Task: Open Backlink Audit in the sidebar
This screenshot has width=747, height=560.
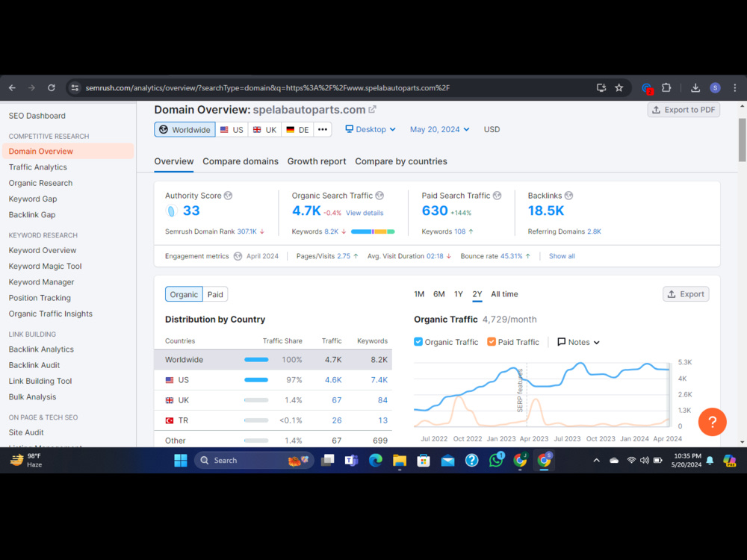Action: point(34,365)
